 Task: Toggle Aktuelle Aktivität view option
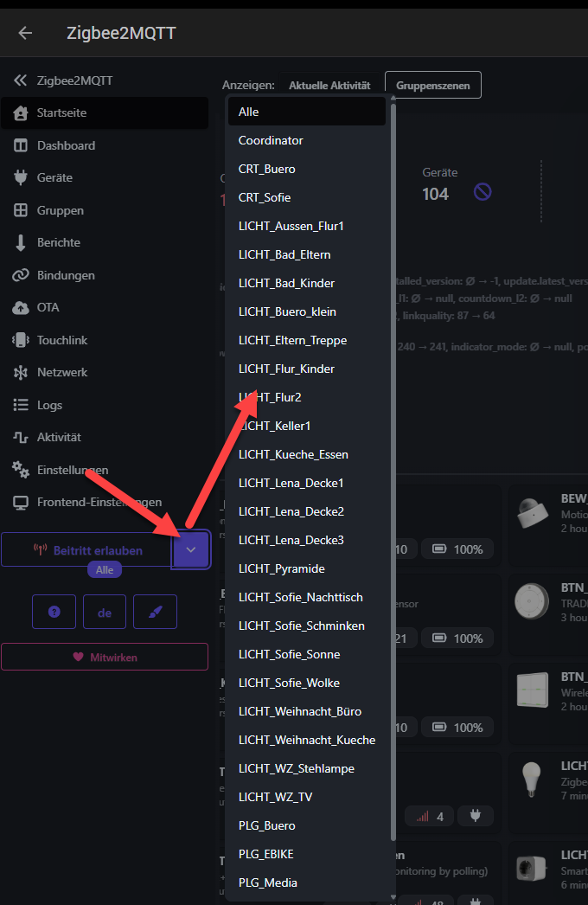329,86
